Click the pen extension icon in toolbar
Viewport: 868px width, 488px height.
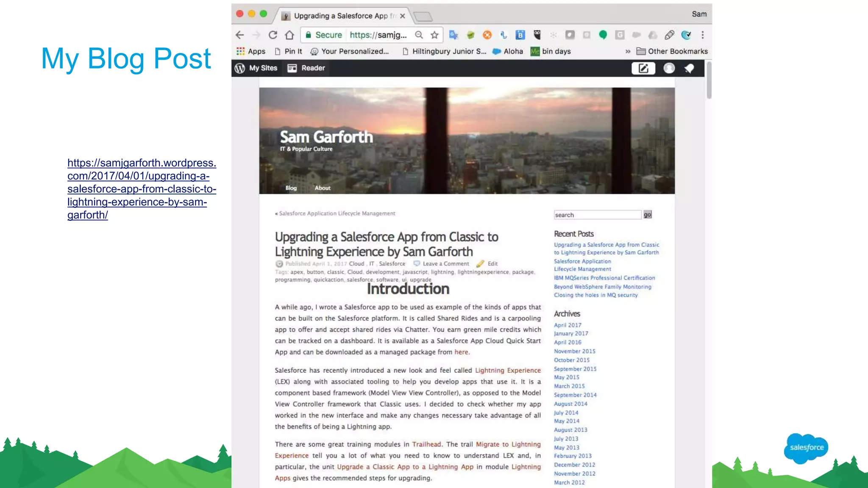click(669, 35)
